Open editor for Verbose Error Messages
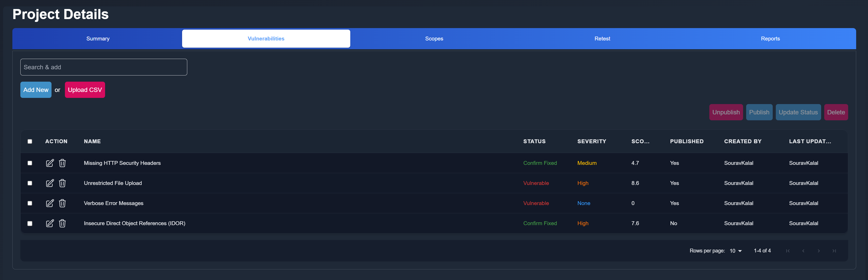The height and width of the screenshot is (280, 868). [x=50, y=203]
